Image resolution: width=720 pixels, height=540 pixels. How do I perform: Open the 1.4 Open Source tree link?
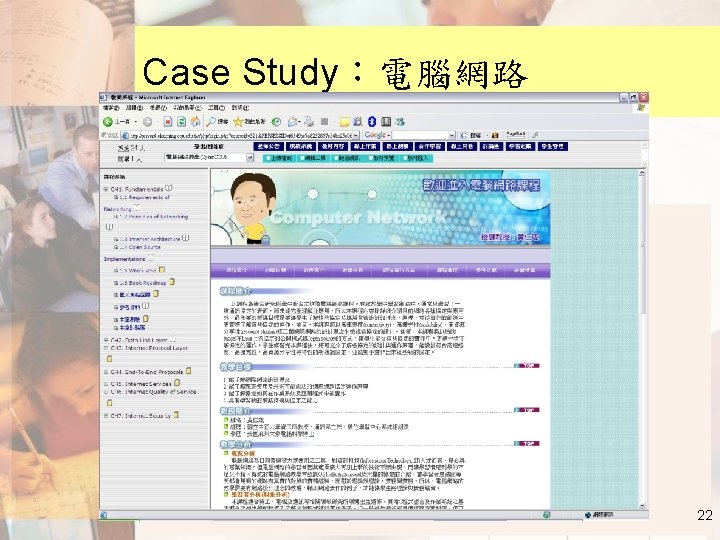140,247
